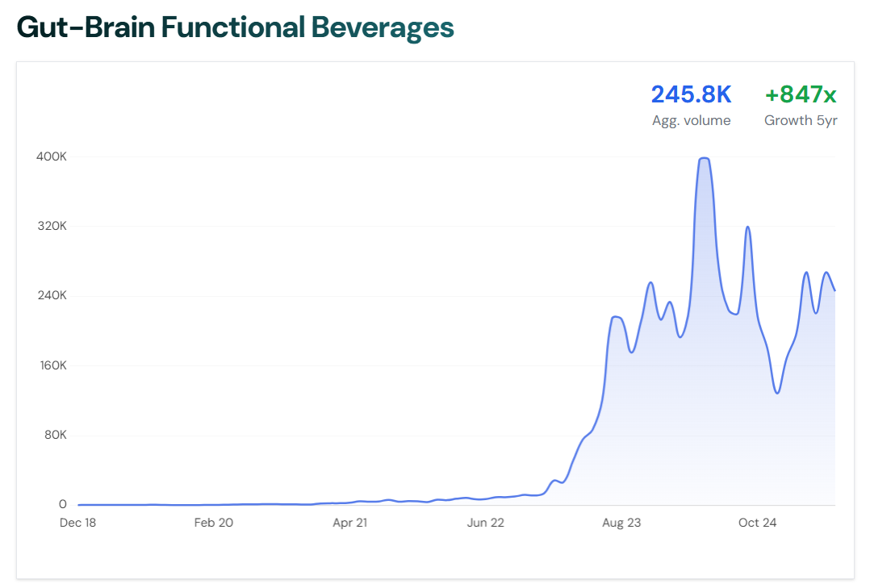The height and width of the screenshot is (588, 874).
Task: Click the highest peak of the trend line
Action: coord(704,160)
